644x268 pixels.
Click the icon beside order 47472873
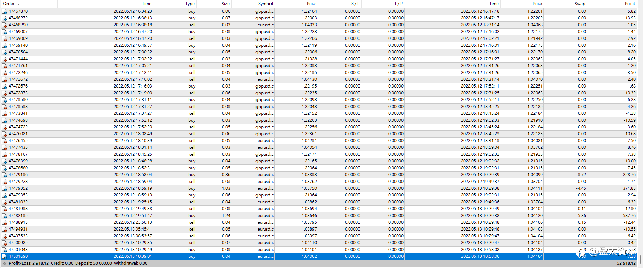4,93
